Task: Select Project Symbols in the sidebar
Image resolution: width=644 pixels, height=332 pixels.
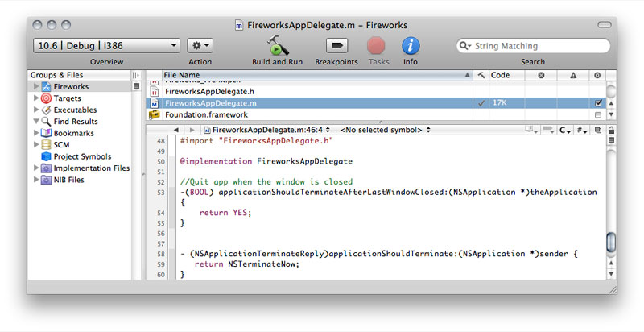Action: click(x=82, y=156)
